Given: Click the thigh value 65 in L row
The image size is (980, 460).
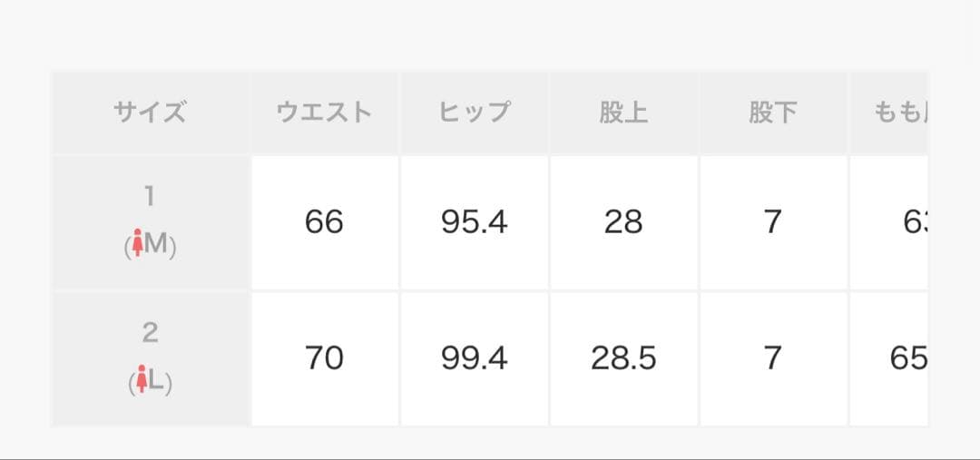Looking at the screenshot, I should 907,358.
